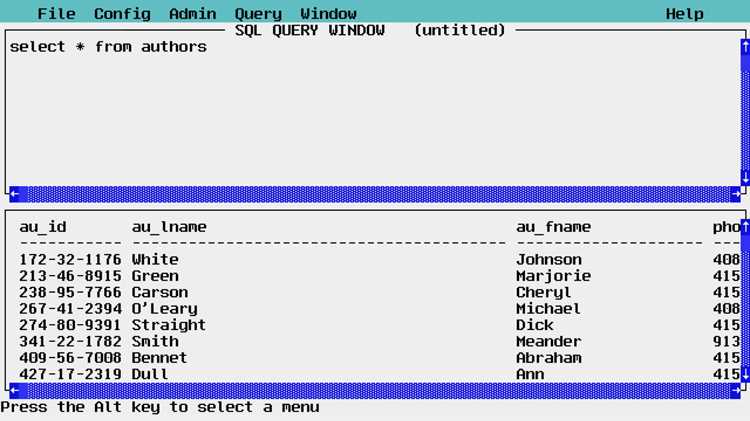
Task: Click last name 'Bennet'
Action: [x=160, y=357]
